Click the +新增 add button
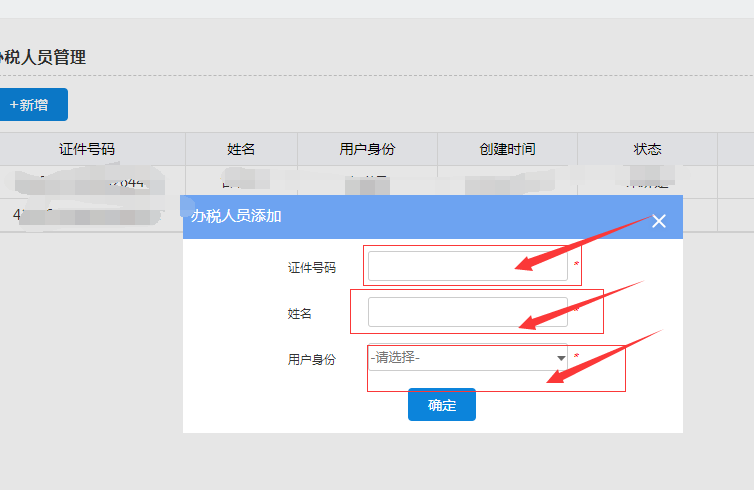 click(x=29, y=105)
